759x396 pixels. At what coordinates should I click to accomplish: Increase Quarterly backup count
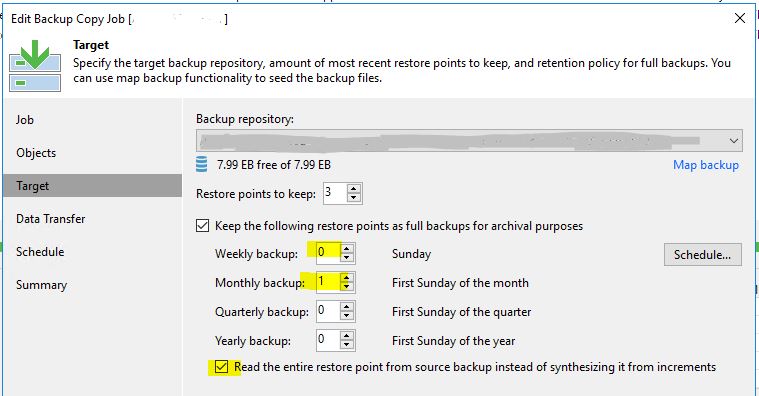(x=347, y=307)
